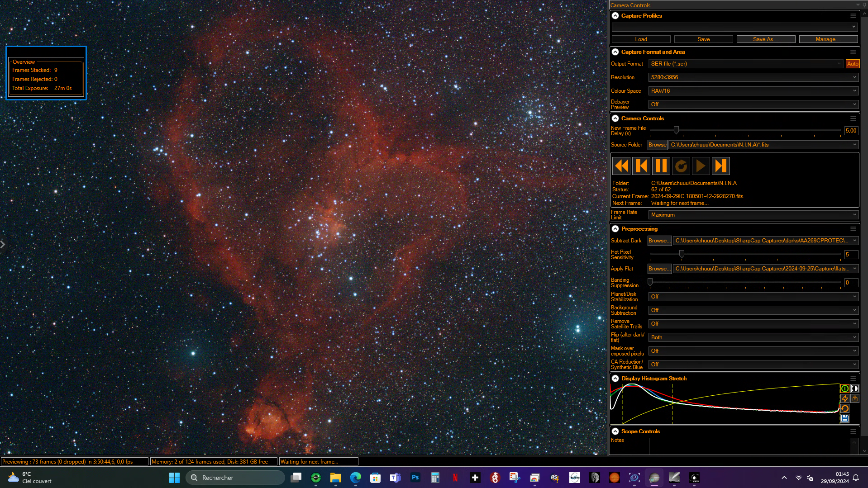Toggle the green histogram stretch enable button
Image resolution: width=868 pixels, height=488 pixels.
click(x=844, y=389)
